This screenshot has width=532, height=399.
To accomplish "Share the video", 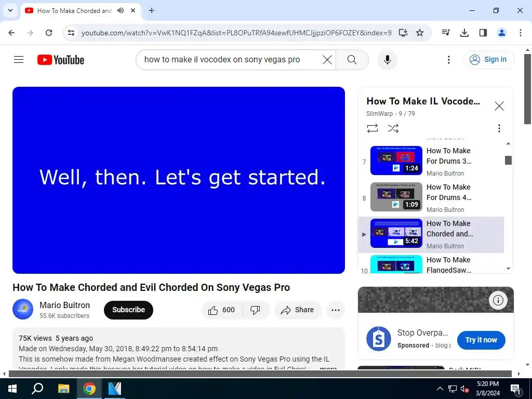I will point(298,310).
